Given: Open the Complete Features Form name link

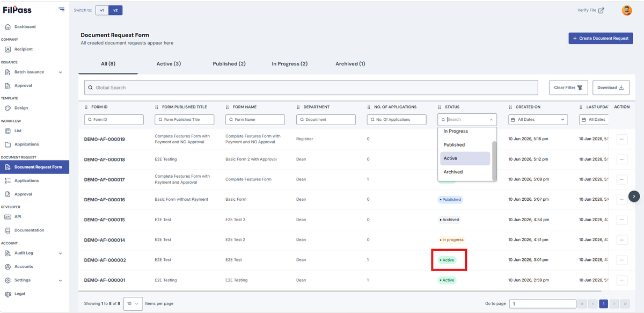Looking at the screenshot, I should [248, 179].
